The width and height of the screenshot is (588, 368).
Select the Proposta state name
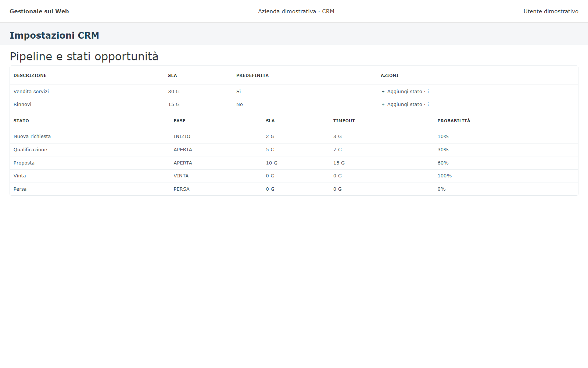24,163
